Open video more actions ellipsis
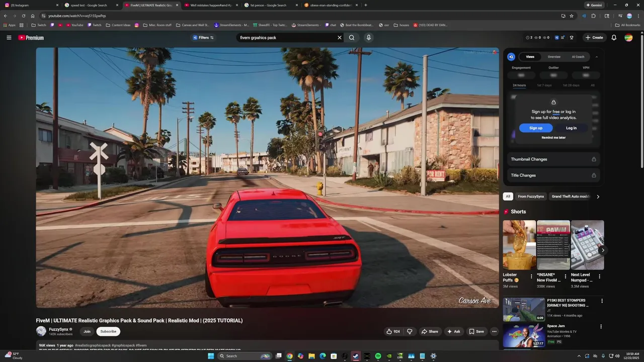The width and height of the screenshot is (644, 362). pyautogui.click(x=494, y=331)
